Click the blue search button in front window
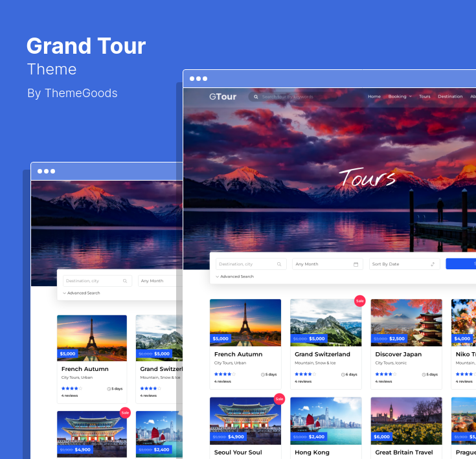This screenshot has height=459, width=476. point(461,263)
